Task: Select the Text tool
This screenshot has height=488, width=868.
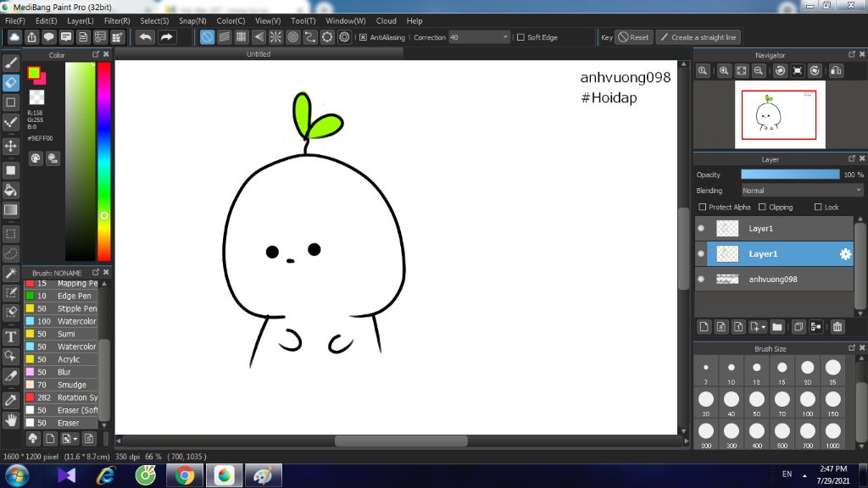Action: (x=10, y=336)
